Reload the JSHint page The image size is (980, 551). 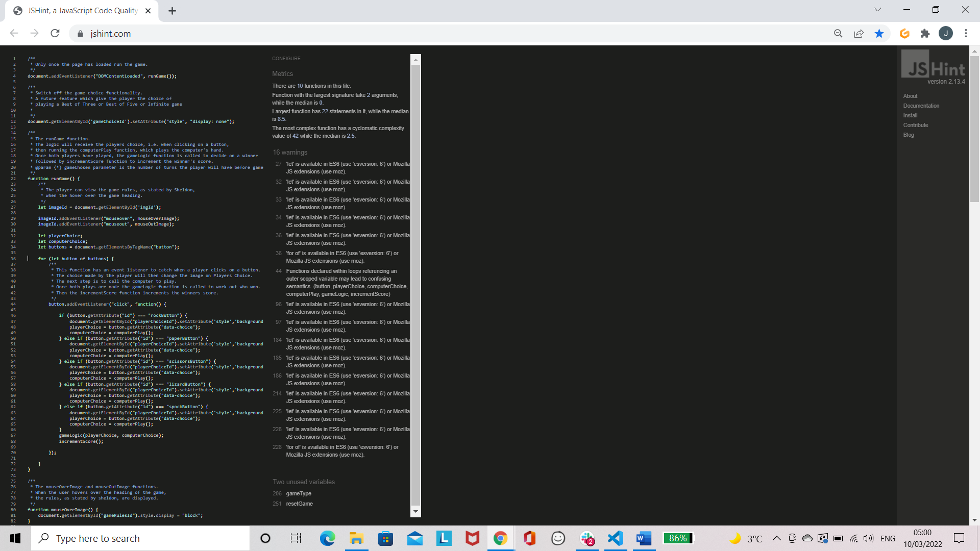(x=55, y=33)
